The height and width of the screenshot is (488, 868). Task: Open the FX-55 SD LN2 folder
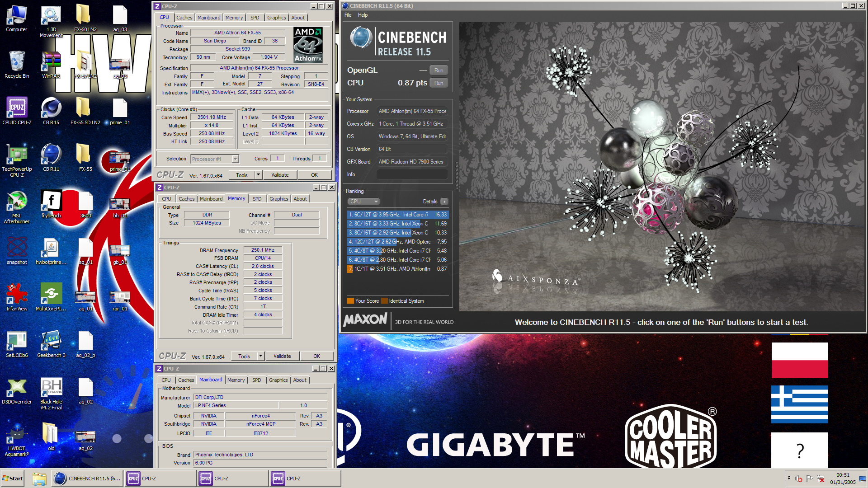(x=85, y=112)
